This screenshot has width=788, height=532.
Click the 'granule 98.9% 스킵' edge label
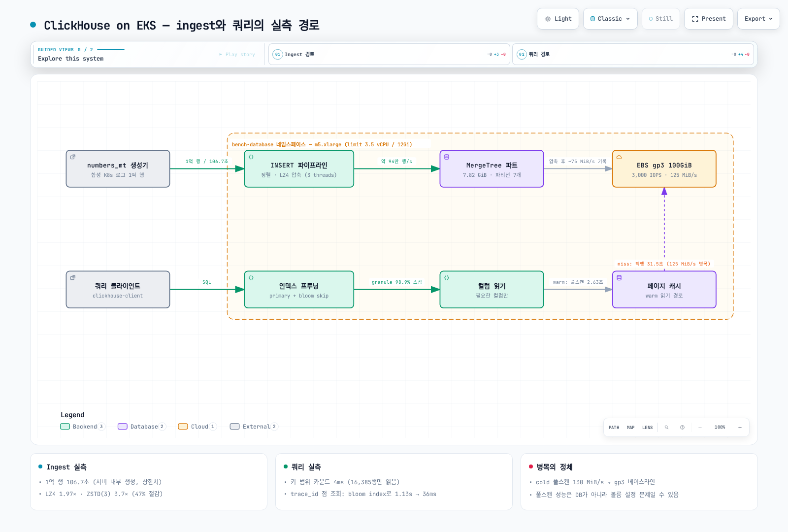(396, 282)
